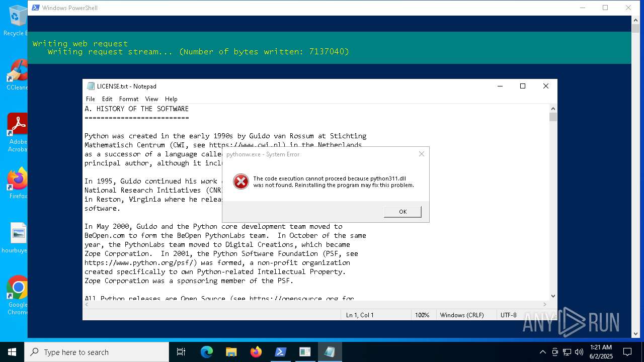
Task: Click 'Windows (CRLF)' in Notepad status bar
Action: tap(462, 315)
